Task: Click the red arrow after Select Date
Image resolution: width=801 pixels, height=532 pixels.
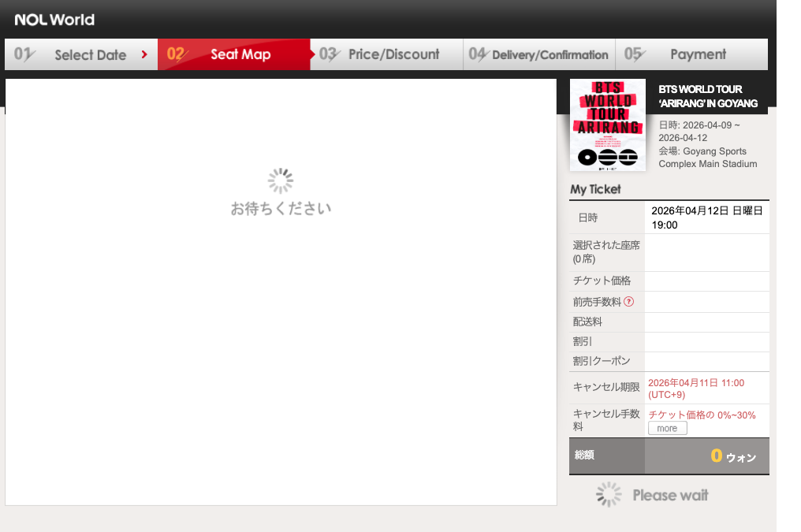Action: (144, 54)
